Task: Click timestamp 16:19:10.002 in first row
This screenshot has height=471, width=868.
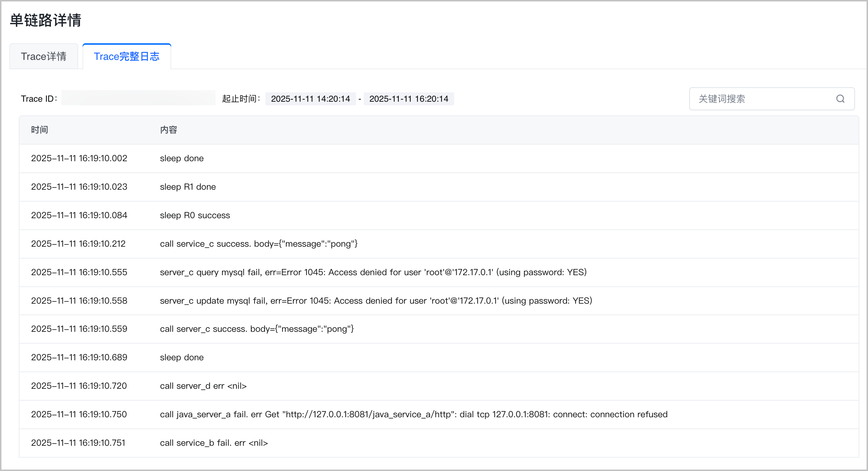Action: [x=79, y=158]
